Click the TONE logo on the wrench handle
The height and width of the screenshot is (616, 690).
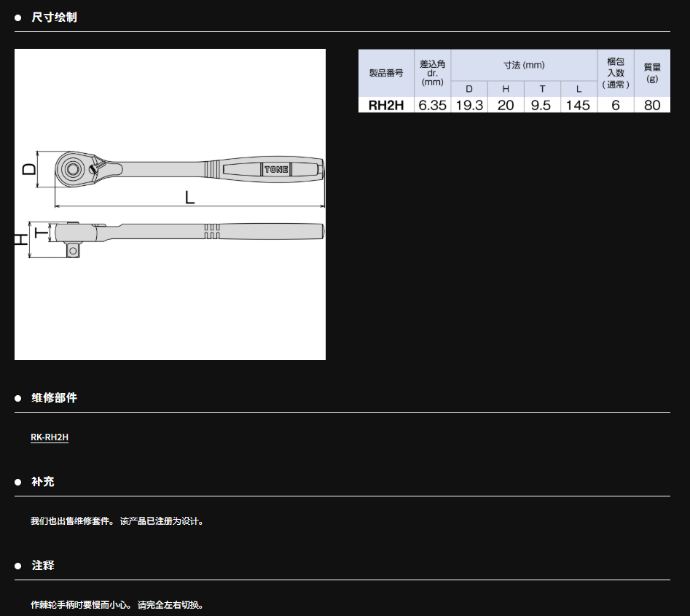(276, 169)
